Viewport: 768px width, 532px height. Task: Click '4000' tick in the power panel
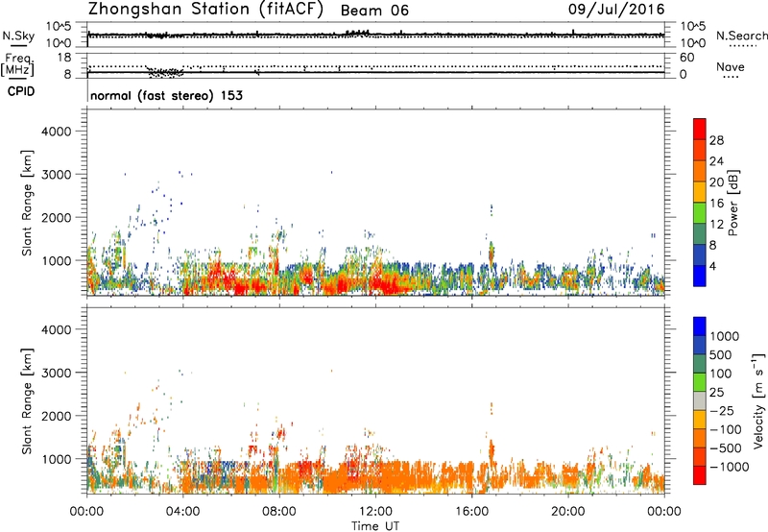(x=56, y=132)
